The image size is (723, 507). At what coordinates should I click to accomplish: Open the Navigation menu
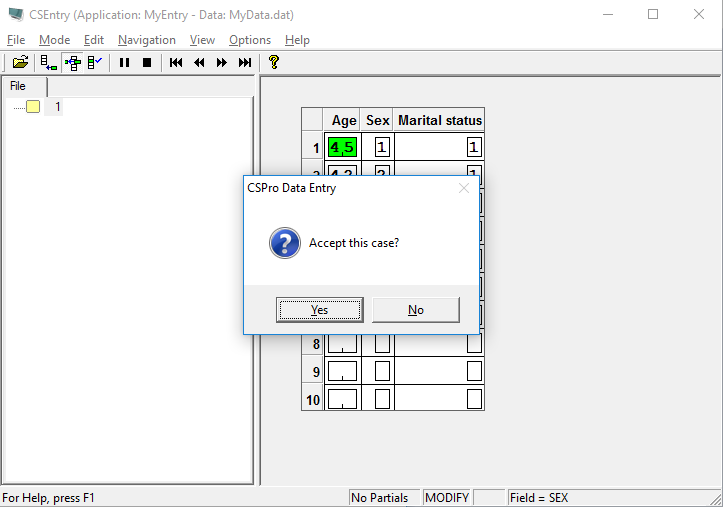pyautogui.click(x=146, y=40)
